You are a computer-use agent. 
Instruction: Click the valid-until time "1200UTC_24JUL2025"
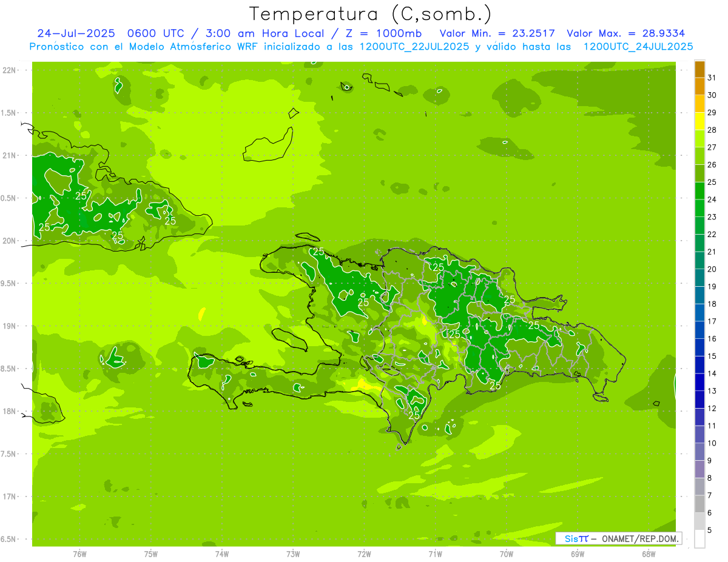tap(638, 47)
